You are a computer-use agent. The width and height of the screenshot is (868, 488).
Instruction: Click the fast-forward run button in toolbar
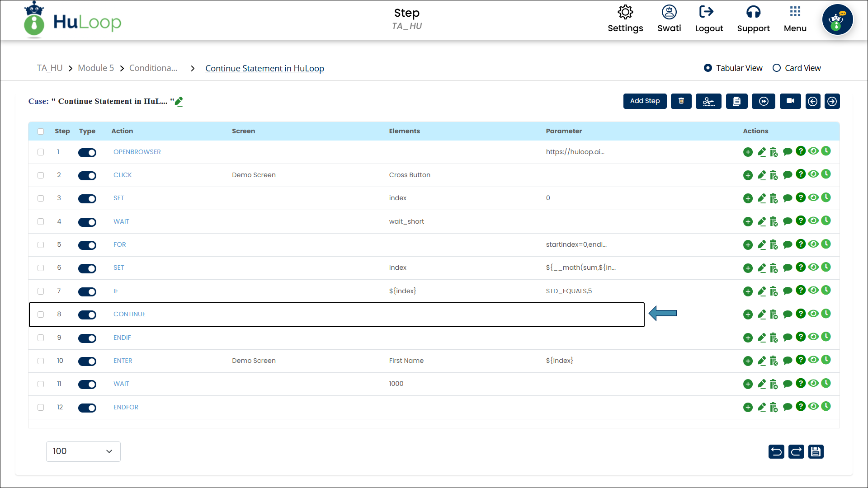click(x=763, y=101)
